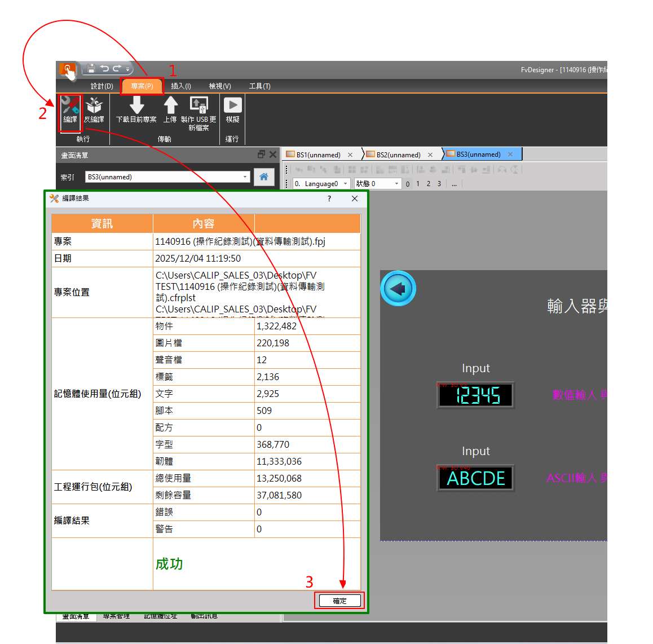Click the 上傳 (Upload) arrow icon
653x644 pixels.
(170, 105)
